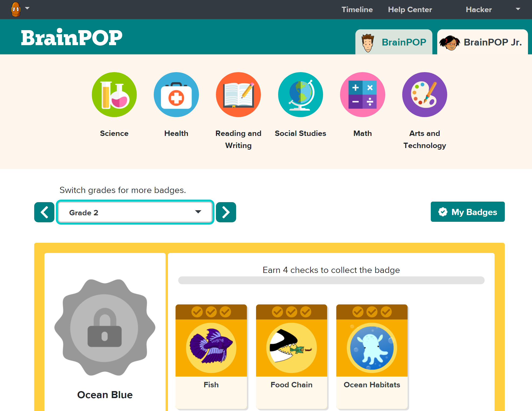Click the Moby robot icon in top bar
This screenshot has height=411, width=532.
point(16,9)
